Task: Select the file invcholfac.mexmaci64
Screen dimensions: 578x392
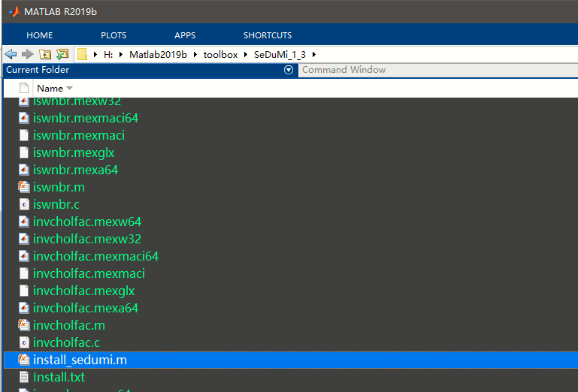Action: click(96, 256)
